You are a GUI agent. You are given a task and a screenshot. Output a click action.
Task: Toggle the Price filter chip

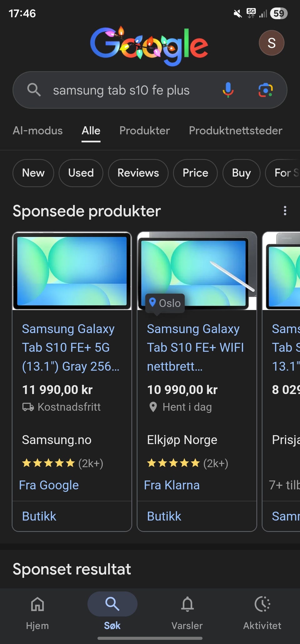pyautogui.click(x=195, y=173)
